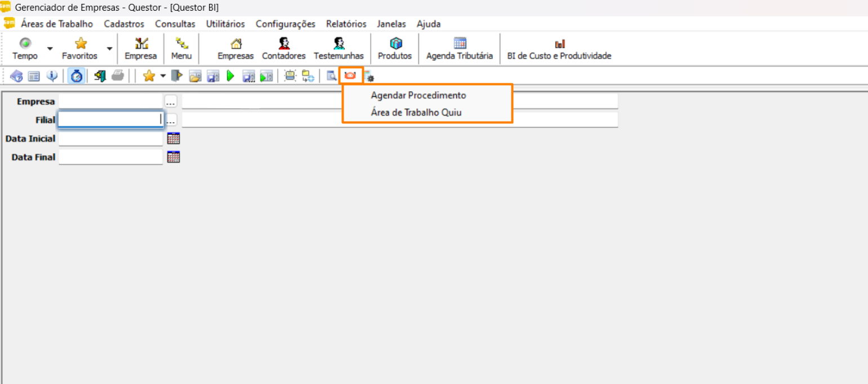This screenshot has width=868, height=384.
Task: Open the Data Inicial calendar picker
Action: coord(173,139)
